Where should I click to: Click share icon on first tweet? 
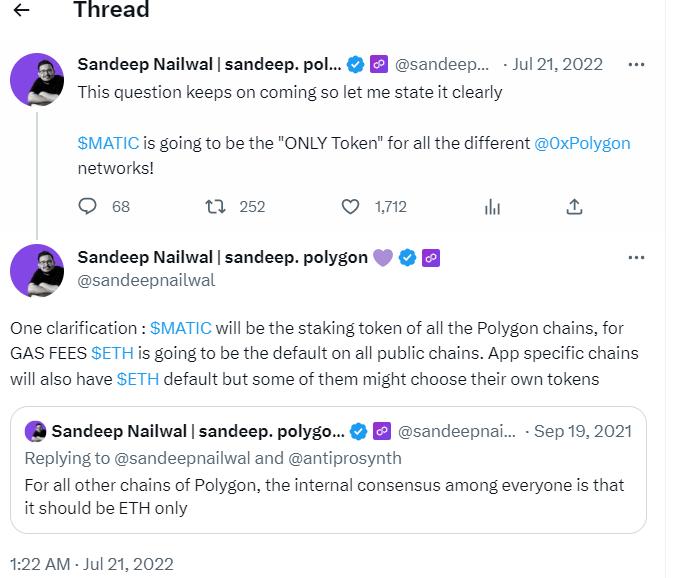pyautogui.click(x=574, y=207)
